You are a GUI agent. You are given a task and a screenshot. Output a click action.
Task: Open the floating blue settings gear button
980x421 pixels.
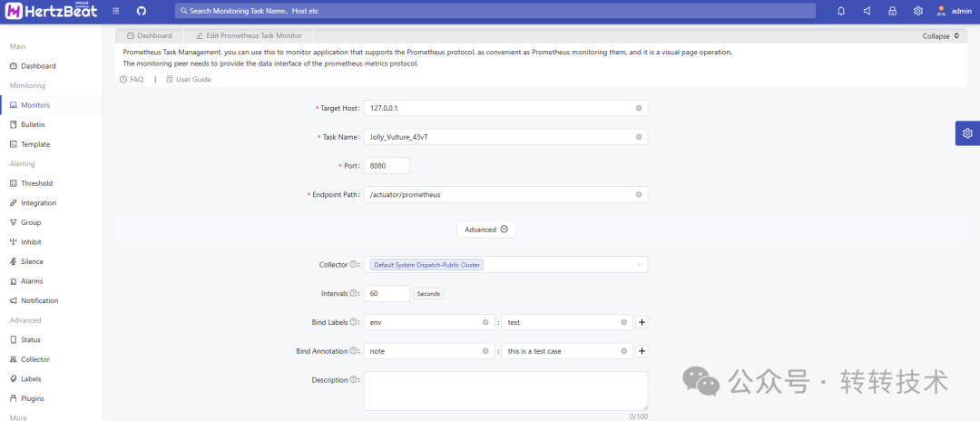pyautogui.click(x=967, y=133)
